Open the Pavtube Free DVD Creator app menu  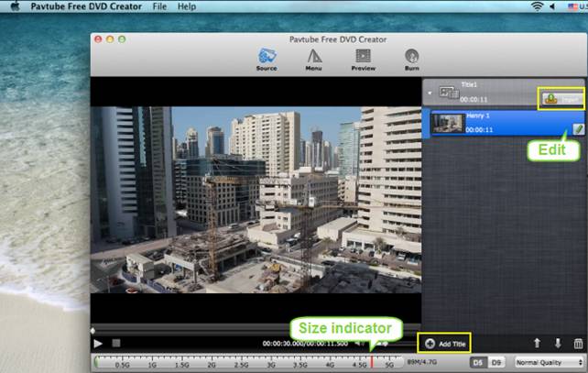point(86,6)
